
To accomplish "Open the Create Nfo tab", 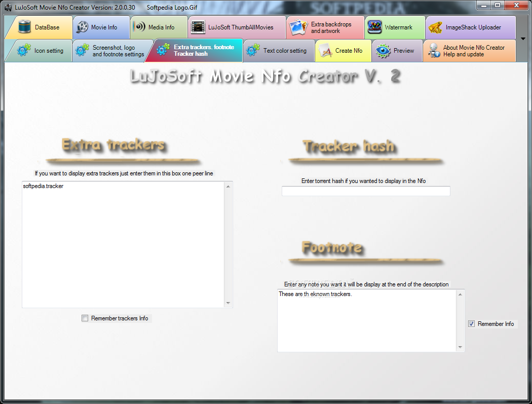I will [343, 51].
